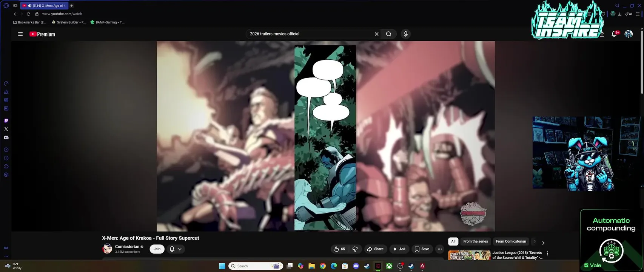
Task: Open Task View from the taskbar
Action: 290,266
